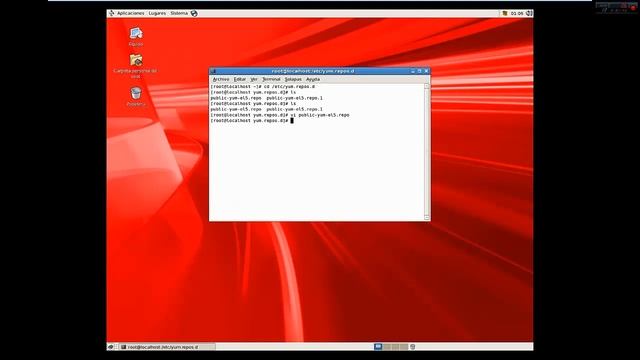Click the update notification icon in top panel

click(504, 13)
